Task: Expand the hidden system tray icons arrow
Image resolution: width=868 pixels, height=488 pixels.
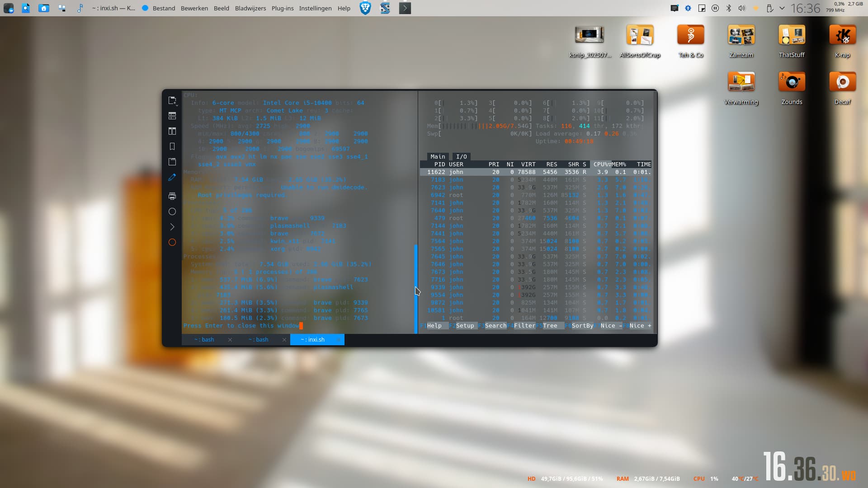Action: pyautogui.click(x=782, y=8)
